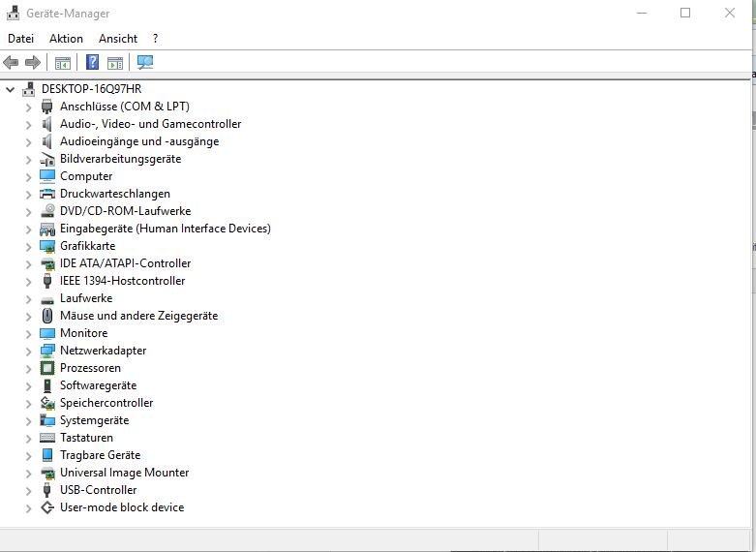Expand the Monitore category
The image size is (756, 552).
pyautogui.click(x=28, y=333)
